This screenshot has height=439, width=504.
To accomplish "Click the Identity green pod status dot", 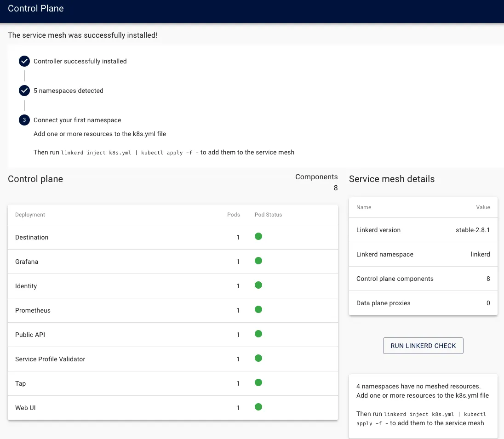I will coord(258,285).
